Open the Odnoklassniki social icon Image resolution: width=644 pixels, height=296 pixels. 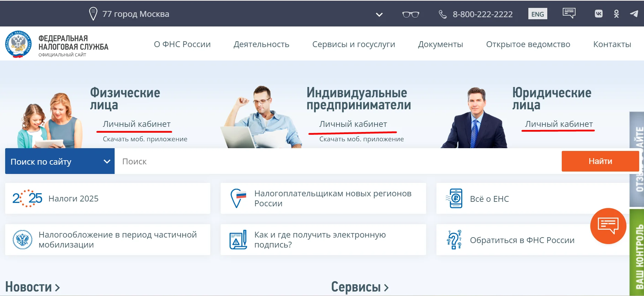click(616, 14)
